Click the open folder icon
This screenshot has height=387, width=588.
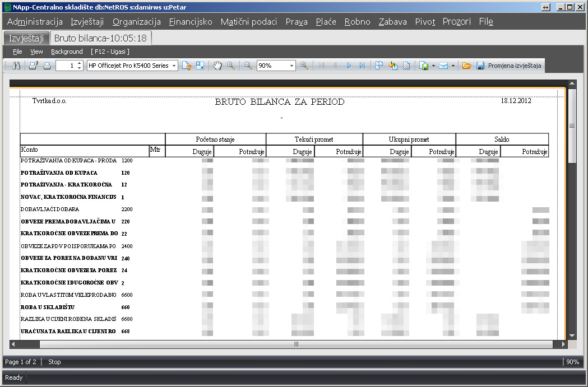click(466, 66)
